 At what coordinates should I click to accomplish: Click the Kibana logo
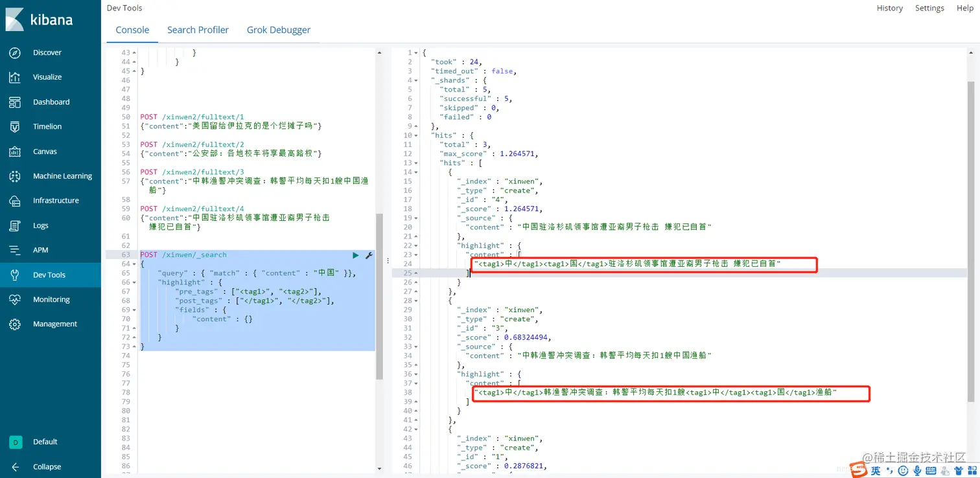pyautogui.click(x=39, y=19)
